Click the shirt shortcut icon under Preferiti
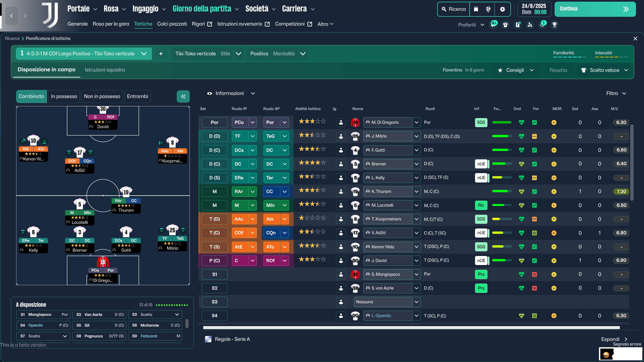644x362 pixels. click(505, 24)
